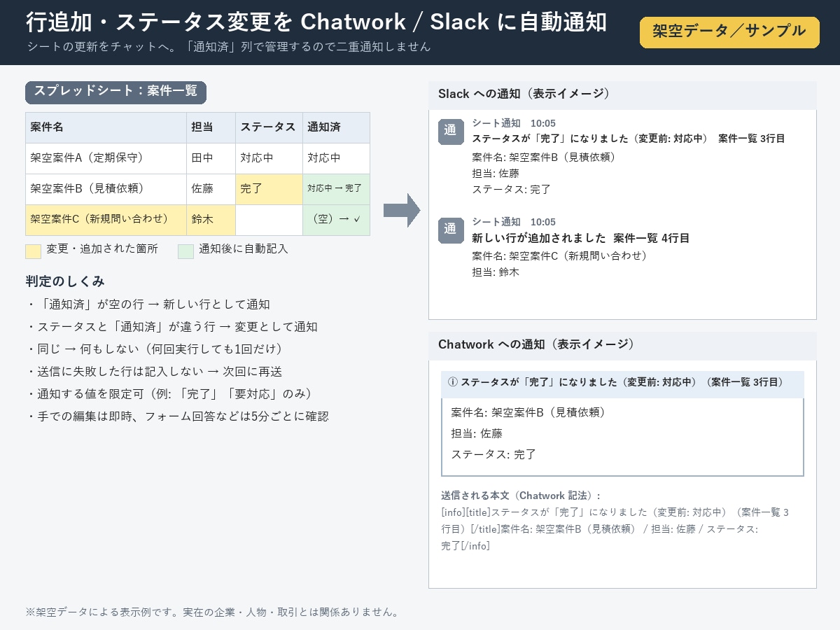The image size is (840, 630).
Task: Click ステータス: 完了 in the Chatwork box
Action: click(494, 454)
